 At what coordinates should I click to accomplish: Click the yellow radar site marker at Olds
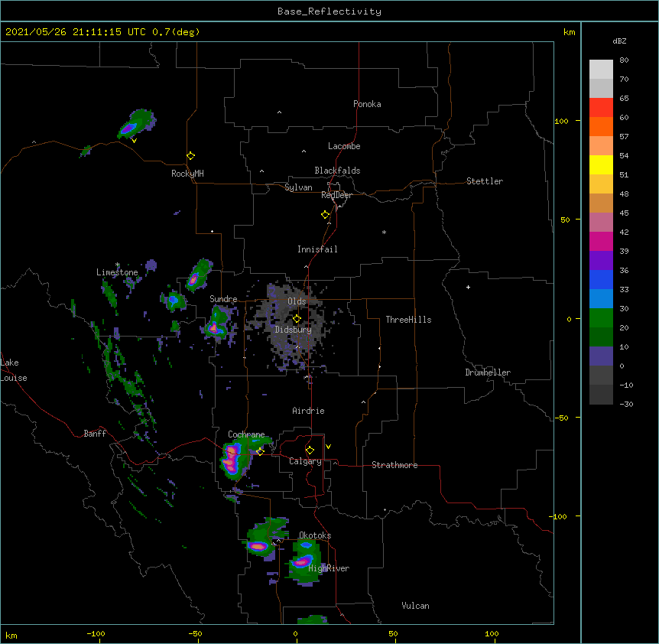point(297,319)
